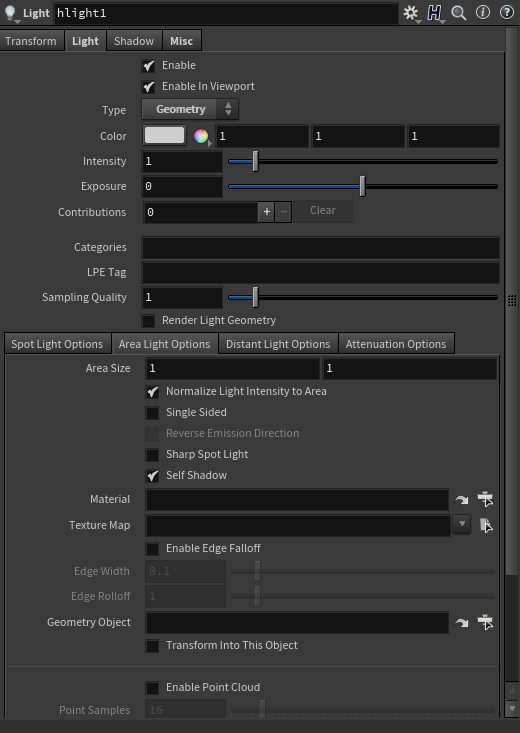Open the Texture Map dropdown arrow
The width and height of the screenshot is (520, 733).
[462, 525]
